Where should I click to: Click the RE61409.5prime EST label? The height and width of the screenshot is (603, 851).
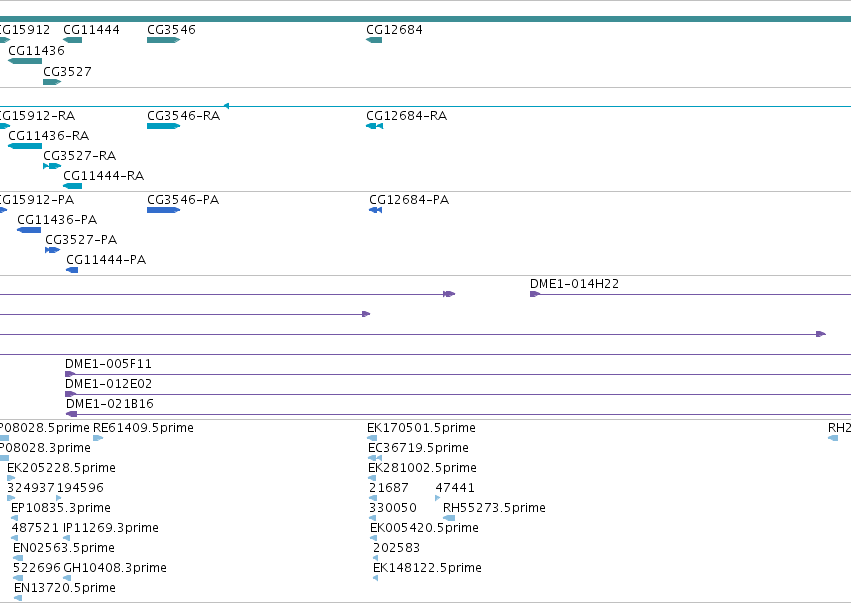point(143,428)
